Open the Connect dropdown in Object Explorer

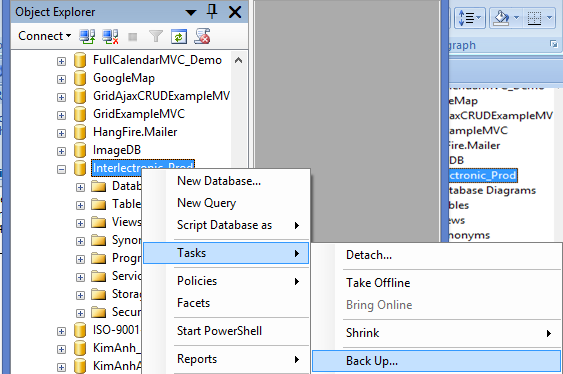coord(45,36)
